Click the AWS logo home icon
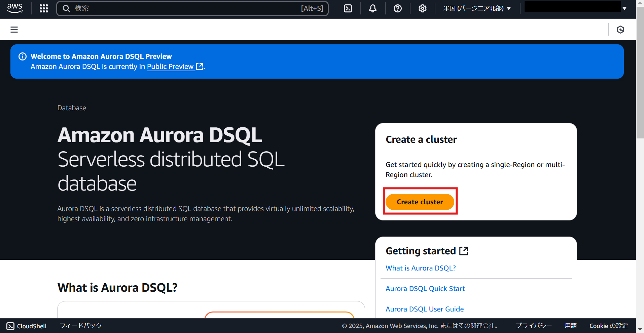 click(15, 8)
